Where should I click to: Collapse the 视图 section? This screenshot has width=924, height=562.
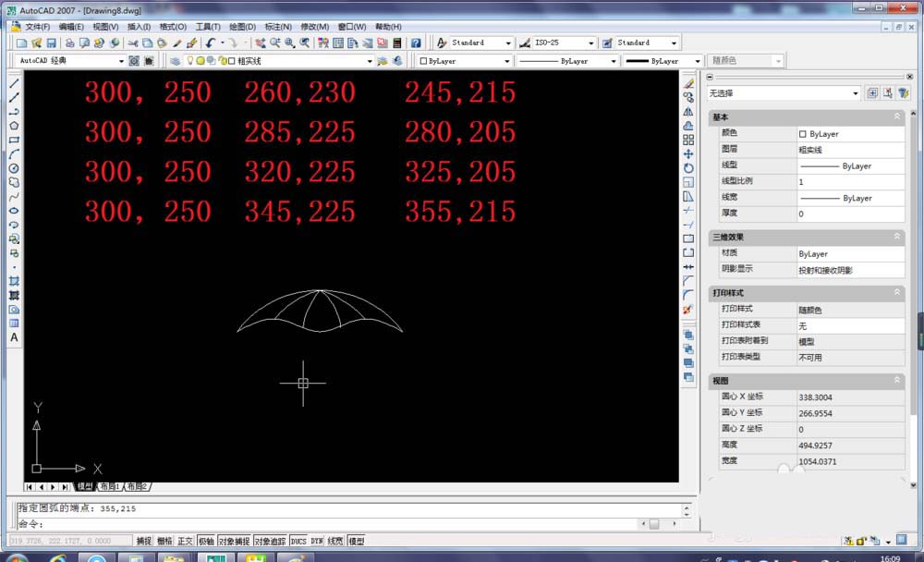(x=897, y=381)
